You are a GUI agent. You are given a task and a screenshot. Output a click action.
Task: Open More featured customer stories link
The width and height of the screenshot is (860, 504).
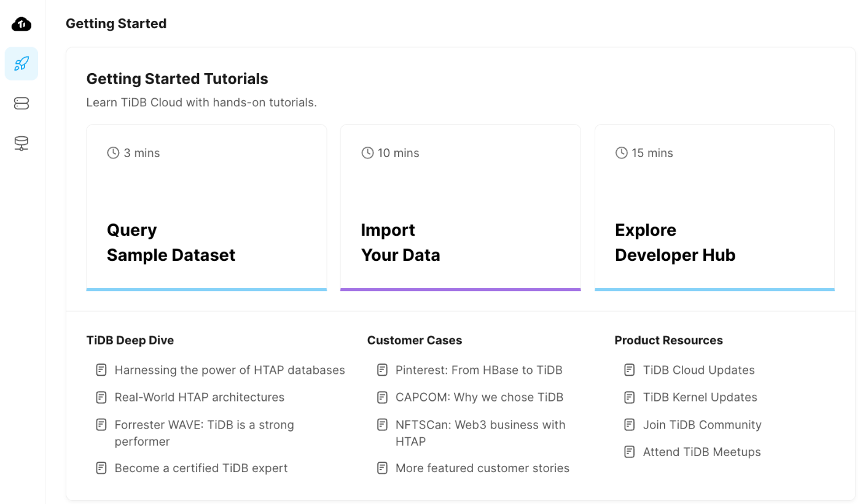(x=482, y=468)
